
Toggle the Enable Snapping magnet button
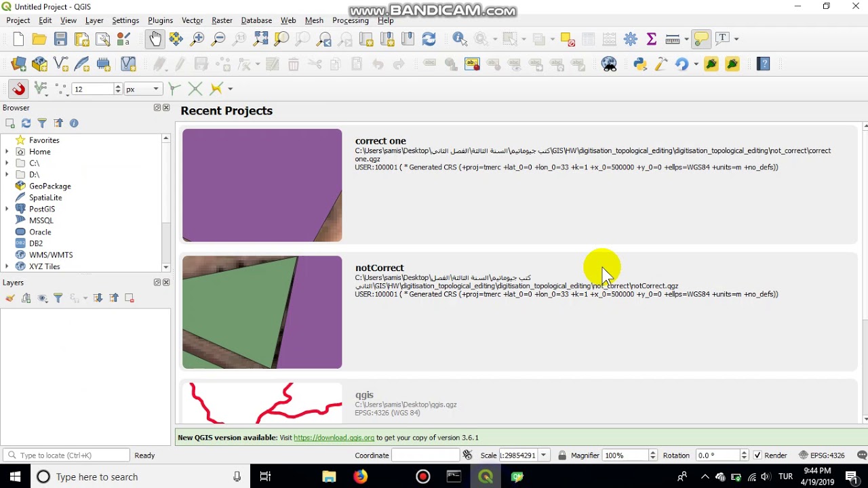click(18, 89)
